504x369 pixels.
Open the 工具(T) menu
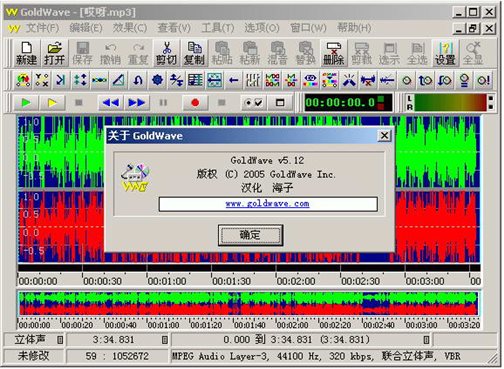[x=218, y=28]
